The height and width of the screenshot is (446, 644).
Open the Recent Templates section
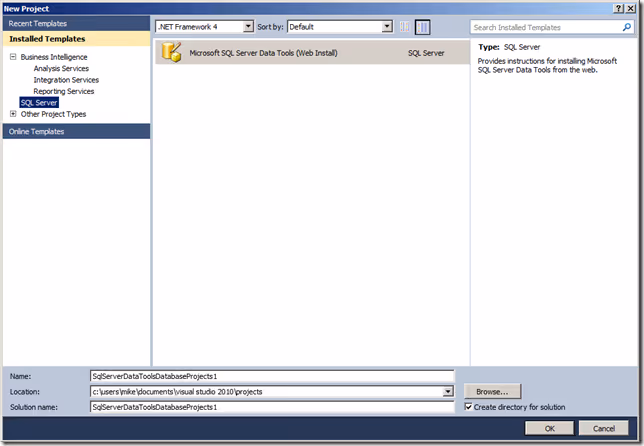coord(76,23)
